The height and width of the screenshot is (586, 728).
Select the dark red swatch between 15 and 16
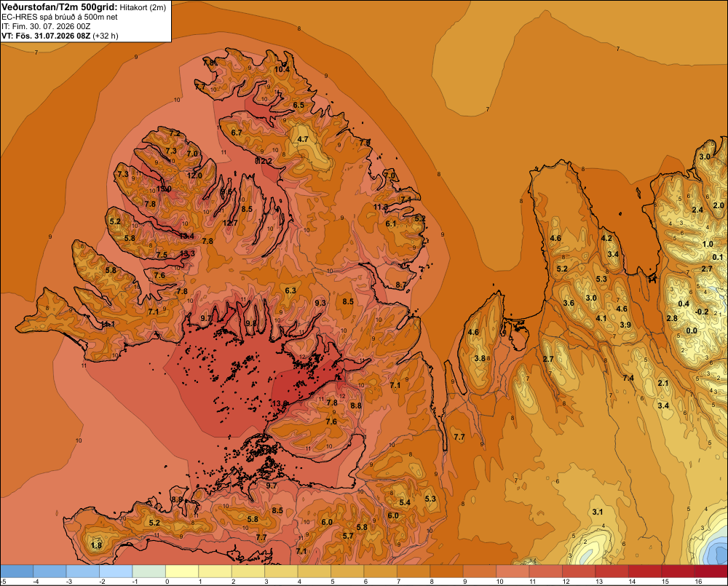click(678, 571)
